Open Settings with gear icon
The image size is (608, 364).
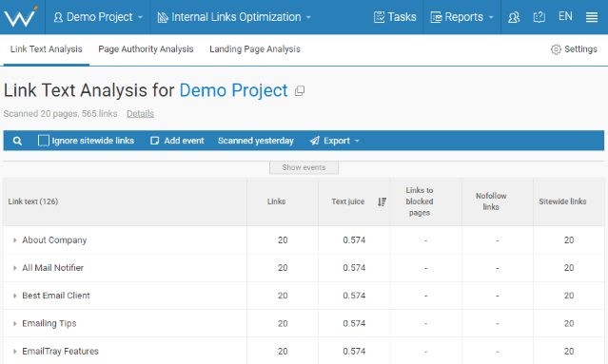pos(574,49)
